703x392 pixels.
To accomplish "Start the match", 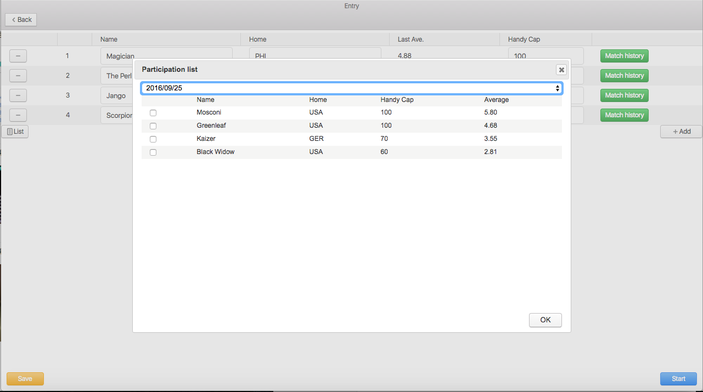I will tap(678, 379).
